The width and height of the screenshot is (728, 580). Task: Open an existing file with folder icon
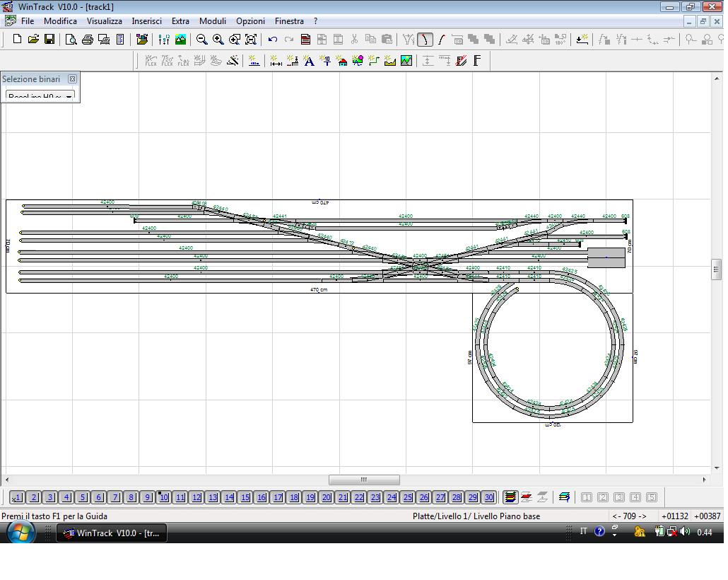(x=33, y=40)
